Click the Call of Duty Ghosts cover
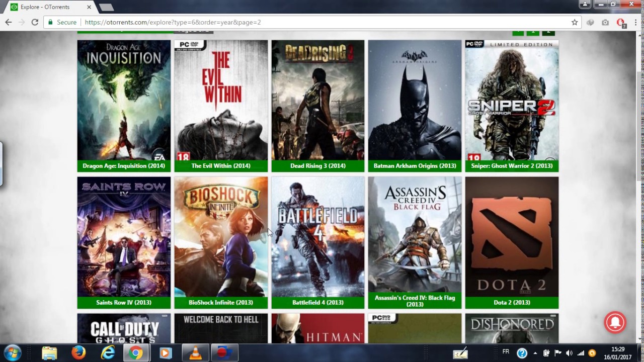The image size is (644, 362). 124,328
